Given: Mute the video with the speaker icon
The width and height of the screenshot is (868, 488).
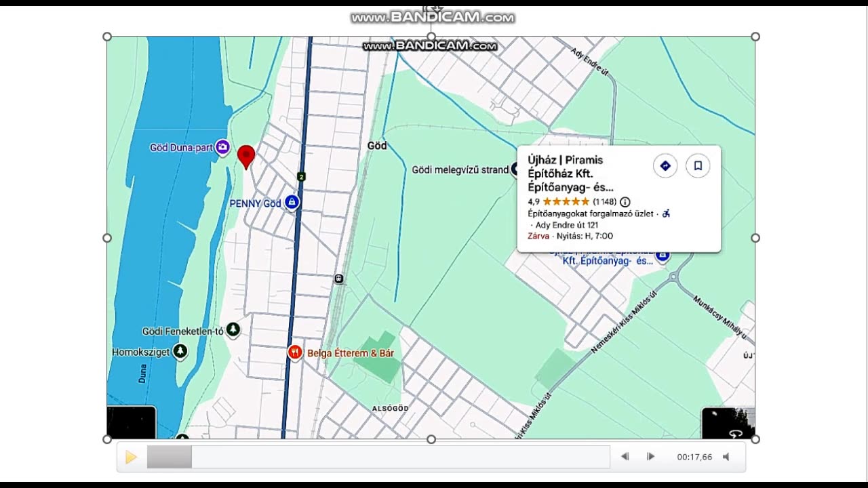Looking at the screenshot, I should click(x=726, y=457).
